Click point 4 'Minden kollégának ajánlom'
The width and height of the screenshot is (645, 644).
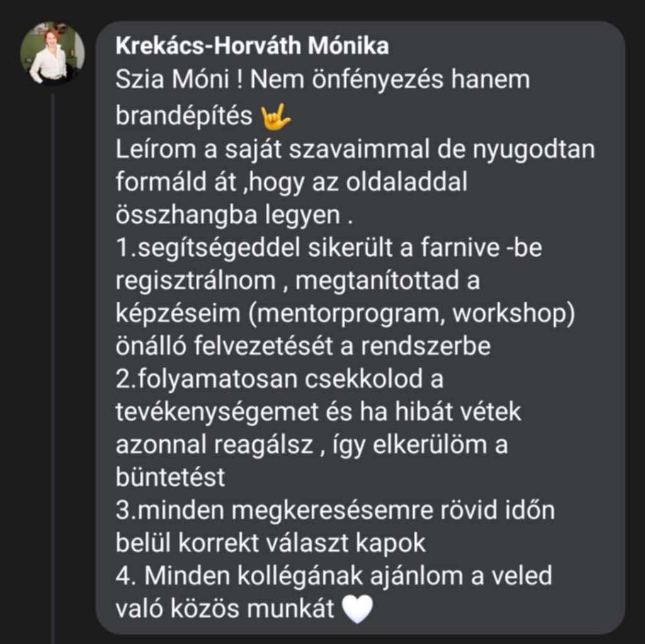334,576
